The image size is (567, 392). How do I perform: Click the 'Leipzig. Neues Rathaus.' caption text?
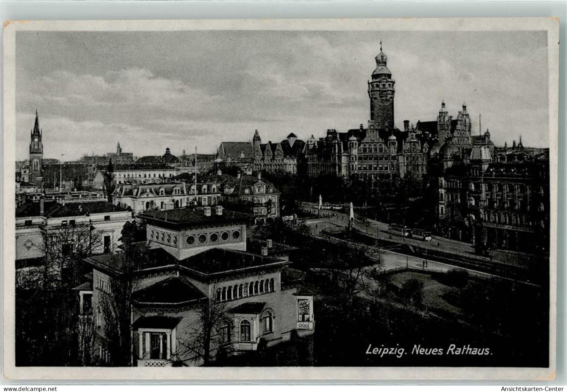[x=429, y=350]
